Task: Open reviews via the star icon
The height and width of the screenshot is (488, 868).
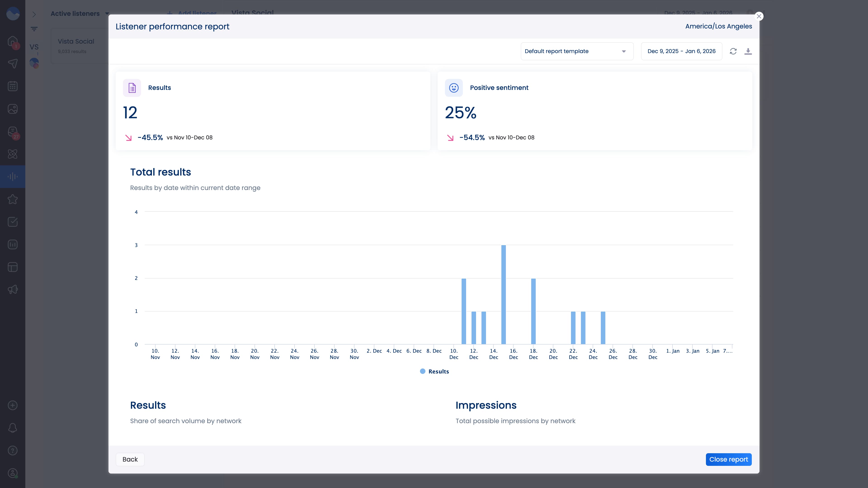Action: tap(12, 199)
